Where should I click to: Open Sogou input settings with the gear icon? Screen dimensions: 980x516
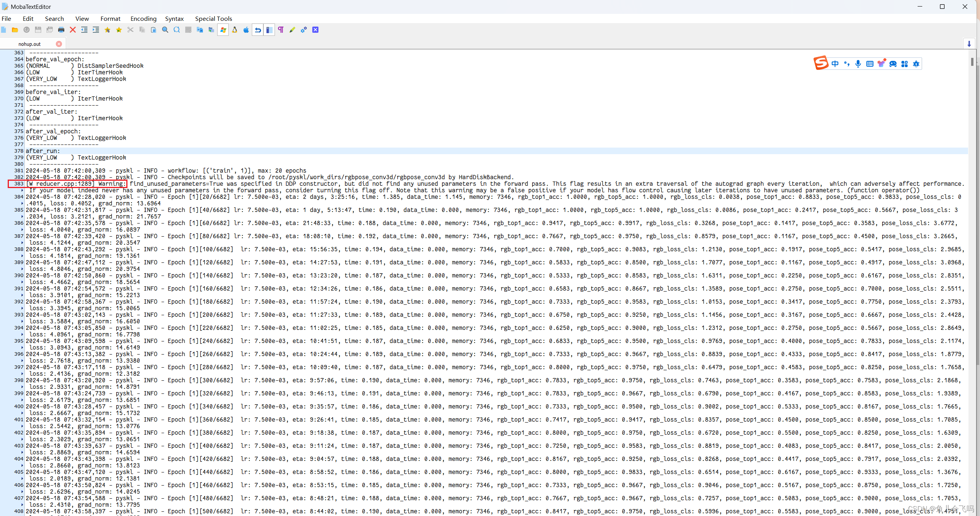pyautogui.click(x=916, y=64)
